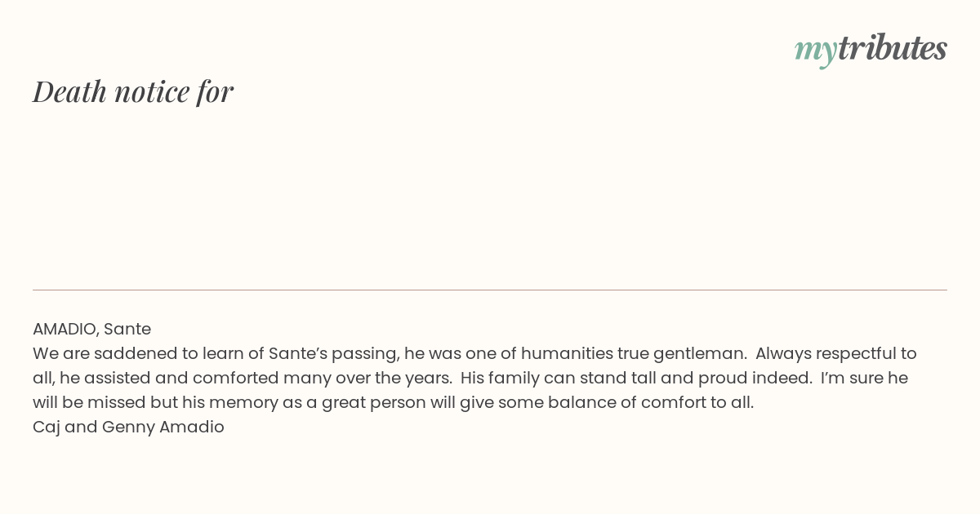Screen dimensions: 980x514
Task: Select the "Death notice for" heading
Action: [x=133, y=91]
